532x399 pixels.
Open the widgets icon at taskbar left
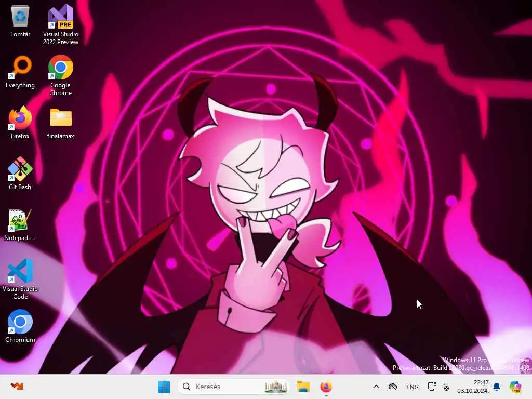pos(17,386)
